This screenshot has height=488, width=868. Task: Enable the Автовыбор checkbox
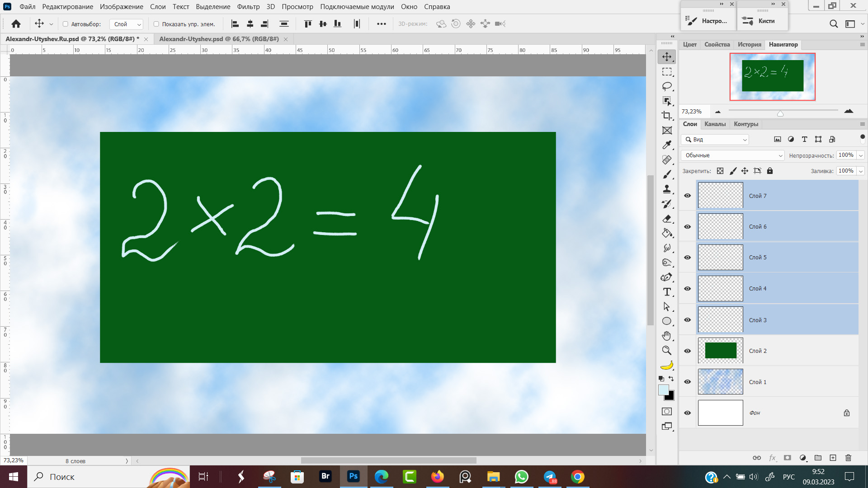tap(66, 24)
